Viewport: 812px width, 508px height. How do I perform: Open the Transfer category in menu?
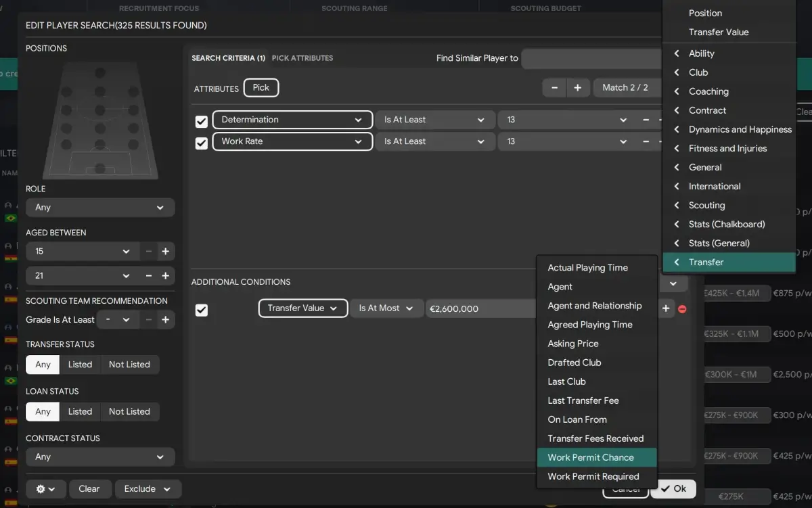pyautogui.click(x=729, y=262)
